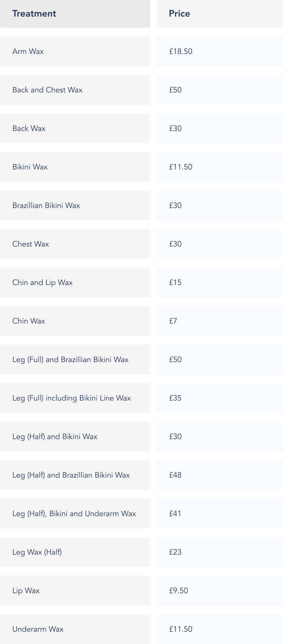Image resolution: width=283 pixels, height=644 pixels.
Task: Select the £7 price for Chin Wax
Action: coord(173,321)
